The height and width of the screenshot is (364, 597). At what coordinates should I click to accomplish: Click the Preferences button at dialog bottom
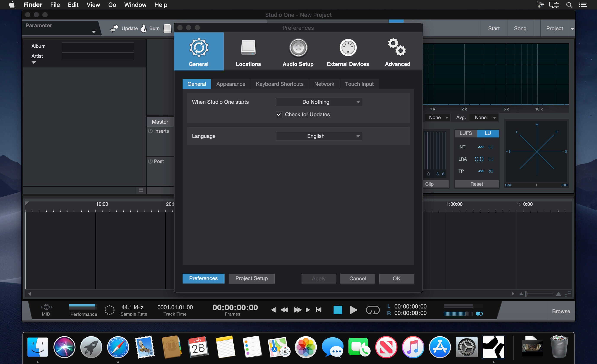tap(203, 278)
